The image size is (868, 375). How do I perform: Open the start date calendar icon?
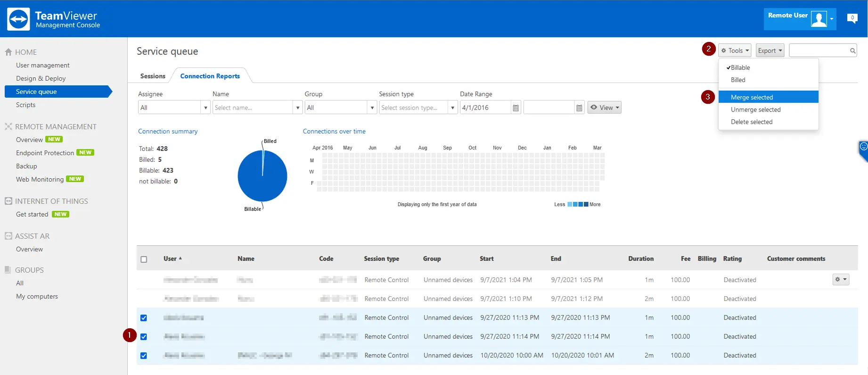coord(516,108)
